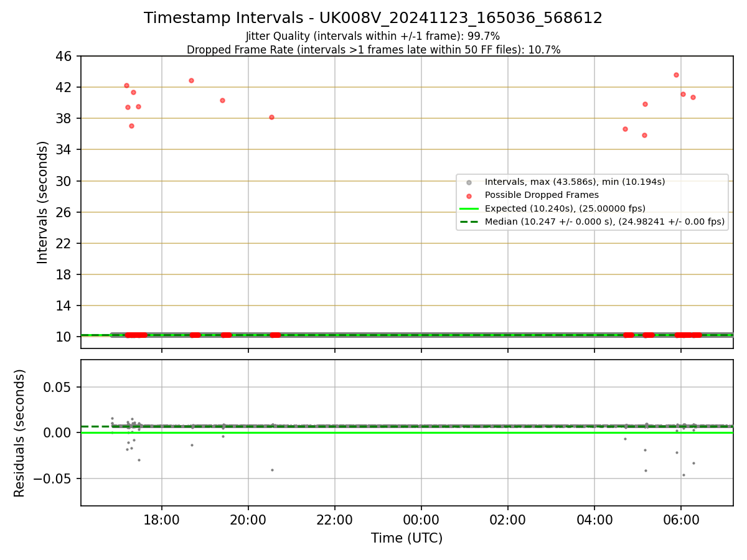Click the dashed dark green line sample in the legend
The image size is (747, 560).
pyautogui.click(x=469, y=222)
